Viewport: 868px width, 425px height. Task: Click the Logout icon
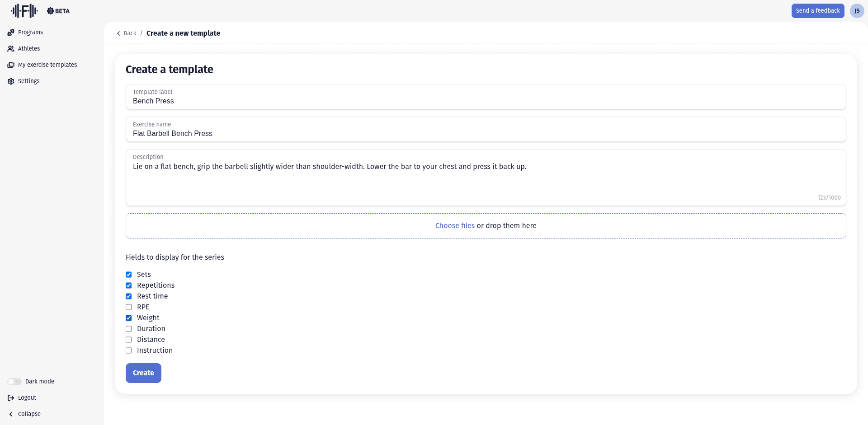pyautogui.click(x=11, y=398)
